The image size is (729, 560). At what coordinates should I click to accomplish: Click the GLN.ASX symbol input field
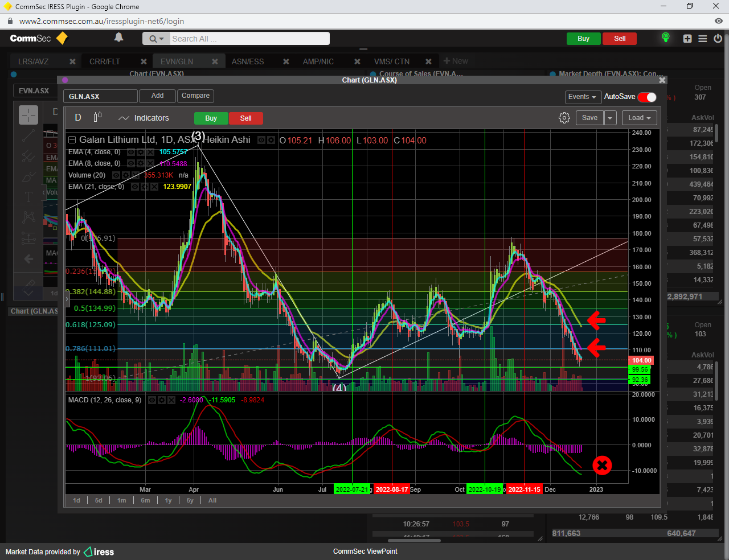(100, 96)
